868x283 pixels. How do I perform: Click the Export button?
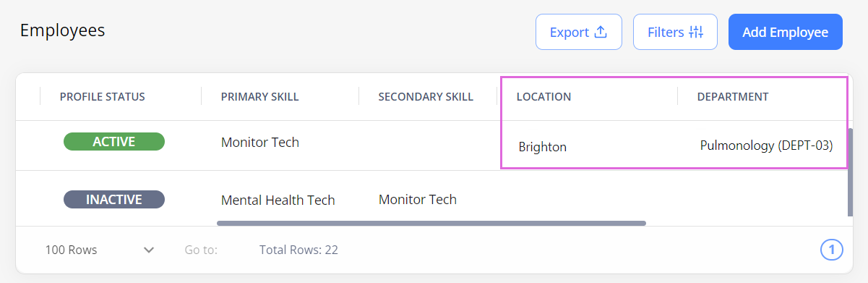[579, 32]
